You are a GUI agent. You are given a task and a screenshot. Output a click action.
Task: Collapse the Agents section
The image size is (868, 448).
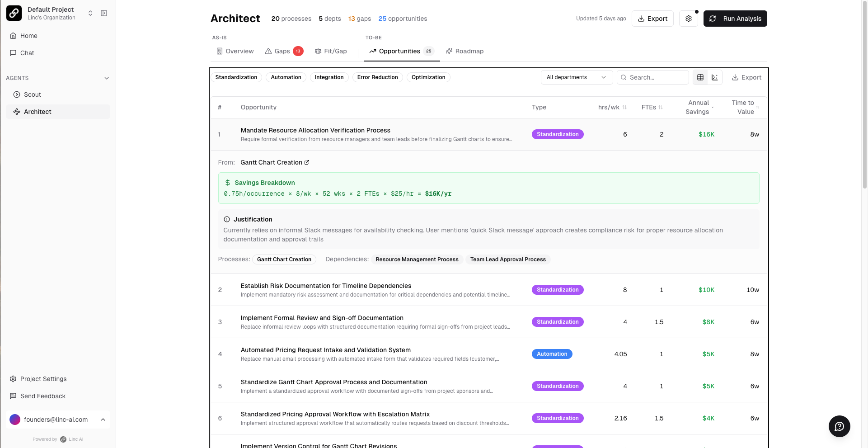point(107,78)
